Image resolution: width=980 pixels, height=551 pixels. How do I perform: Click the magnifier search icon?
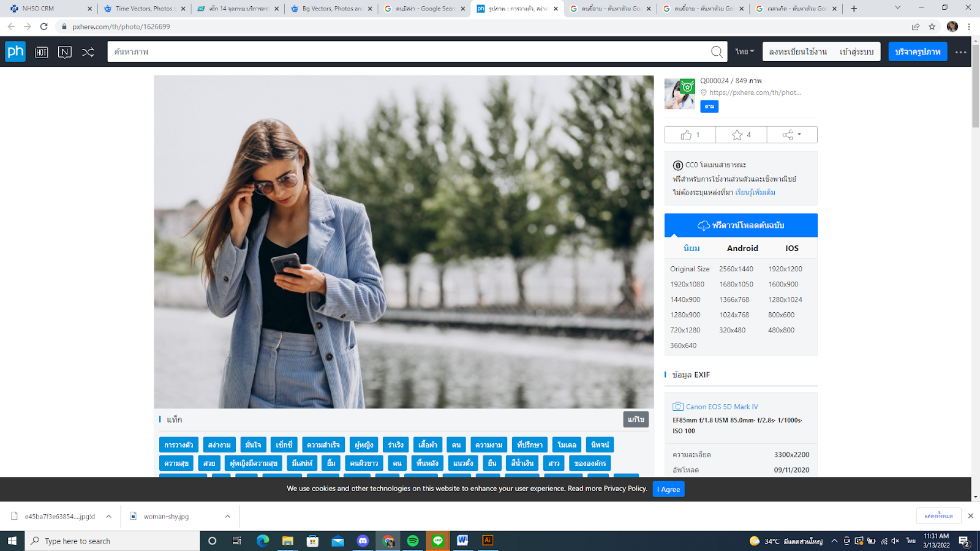(x=717, y=52)
